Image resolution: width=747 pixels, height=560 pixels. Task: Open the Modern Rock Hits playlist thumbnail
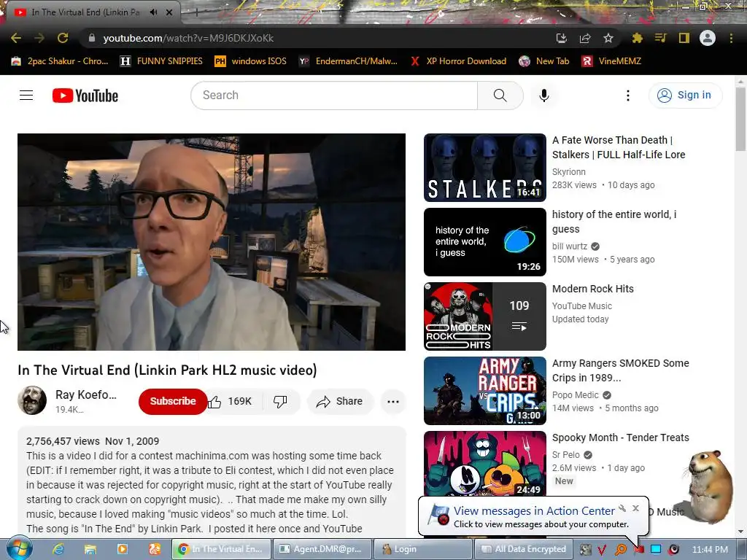[485, 316]
